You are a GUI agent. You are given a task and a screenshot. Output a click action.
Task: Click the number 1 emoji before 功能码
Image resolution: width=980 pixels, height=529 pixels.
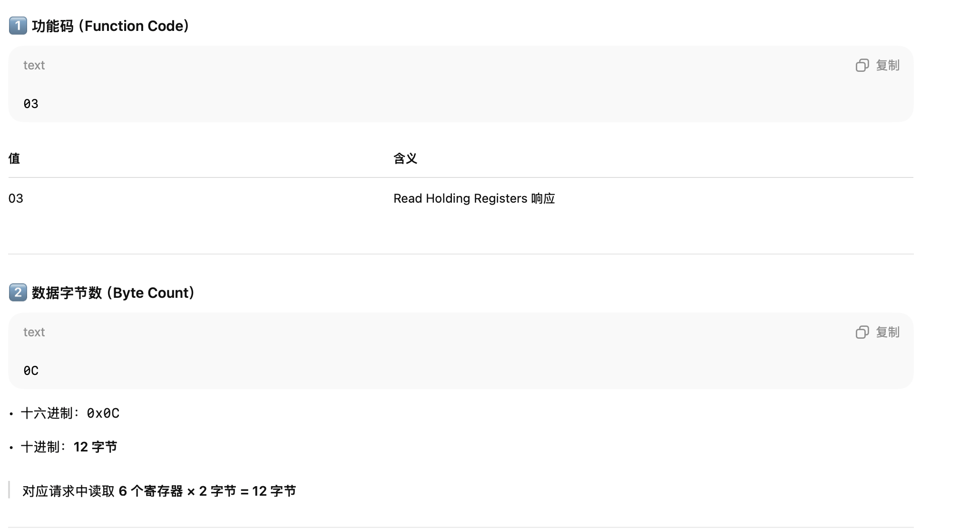(18, 26)
